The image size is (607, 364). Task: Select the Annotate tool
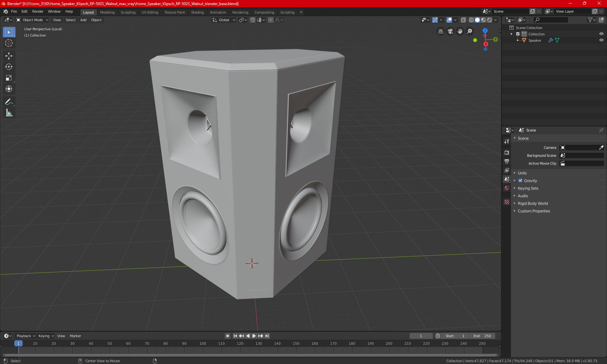tap(9, 102)
